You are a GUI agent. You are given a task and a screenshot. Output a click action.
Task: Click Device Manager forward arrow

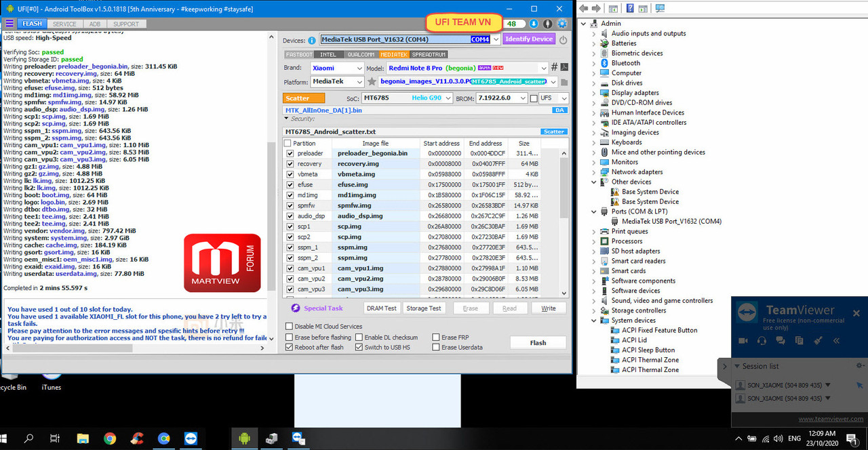click(597, 8)
